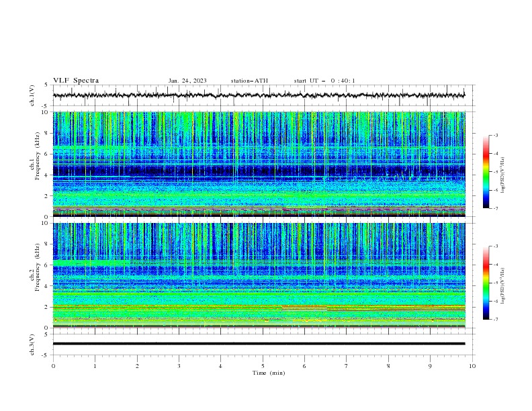Click the time axis tick label "0"
Screen dimensions: 532x411
point(53,366)
